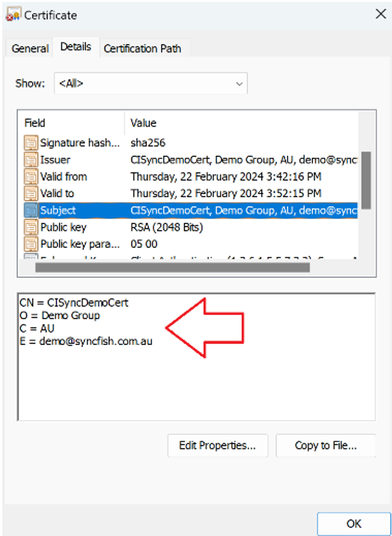The width and height of the screenshot is (392, 536).
Task: Click the E = demo@syncfish.com.au line
Action: (x=86, y=341)
